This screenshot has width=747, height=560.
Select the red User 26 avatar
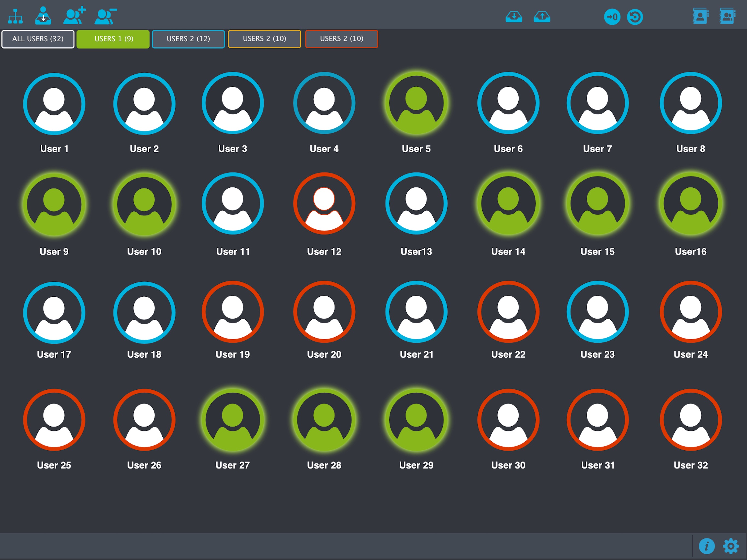point(144,420)
